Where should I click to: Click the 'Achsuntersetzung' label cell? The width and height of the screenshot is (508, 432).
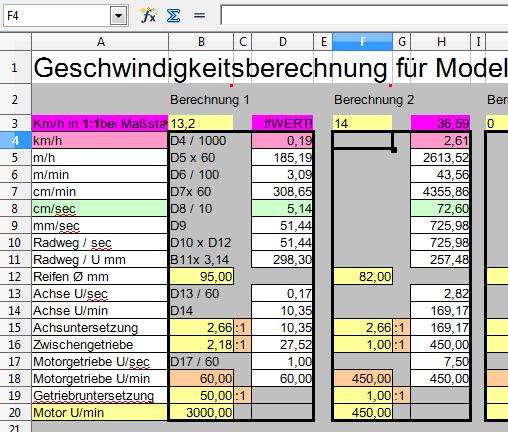click(100, 328)
